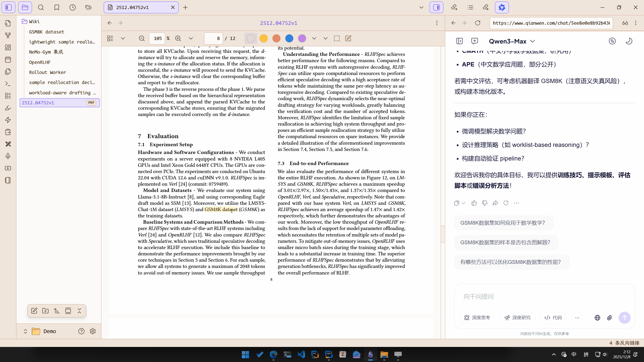Screen dimensions: 644x362
Task: Toggle dark mode moon icon in Qwen
Action: (629, 41)
